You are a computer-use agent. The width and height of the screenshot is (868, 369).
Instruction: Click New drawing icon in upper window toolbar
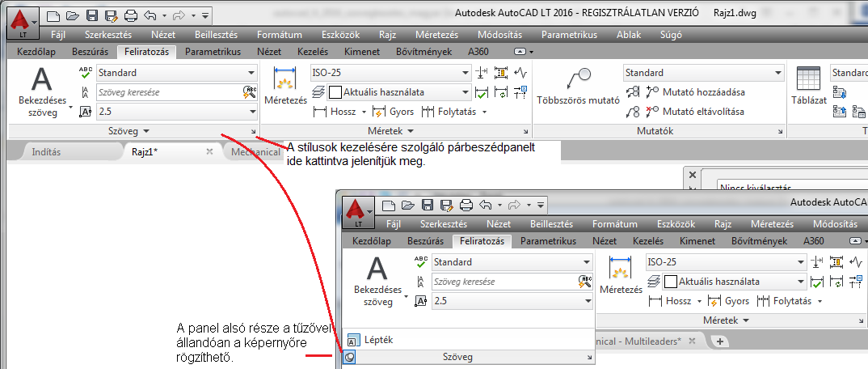pos(53,15)
